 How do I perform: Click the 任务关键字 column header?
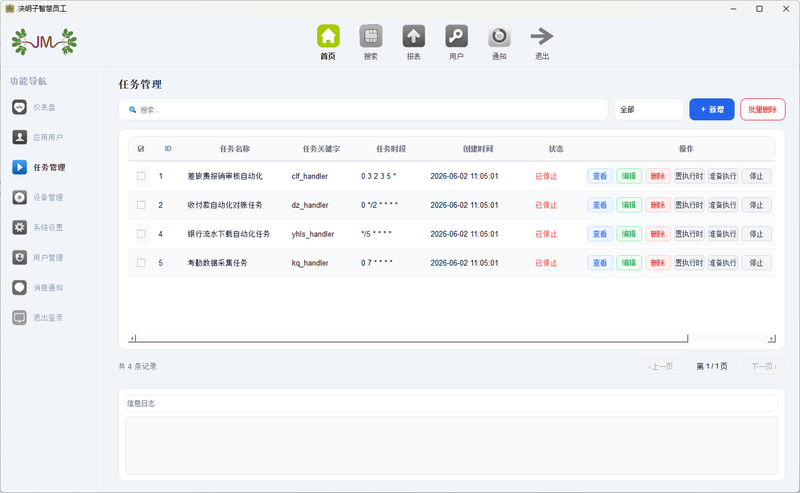321,149
